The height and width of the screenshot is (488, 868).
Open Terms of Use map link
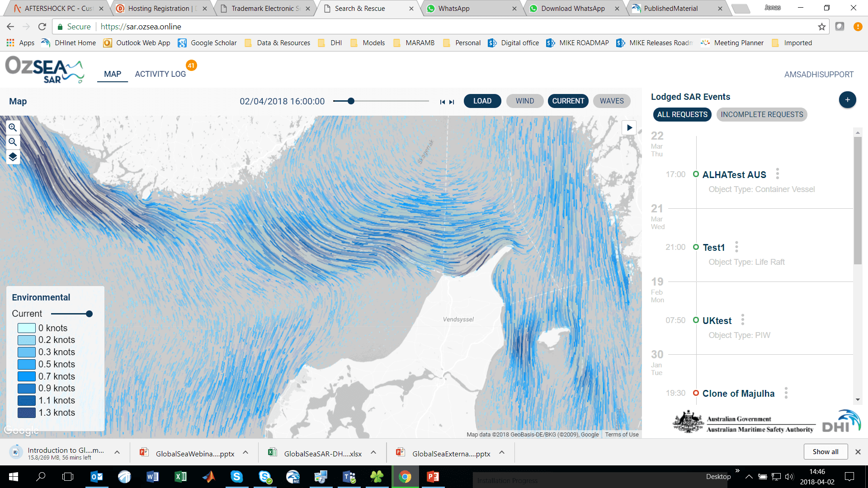(x=622, y=435)
